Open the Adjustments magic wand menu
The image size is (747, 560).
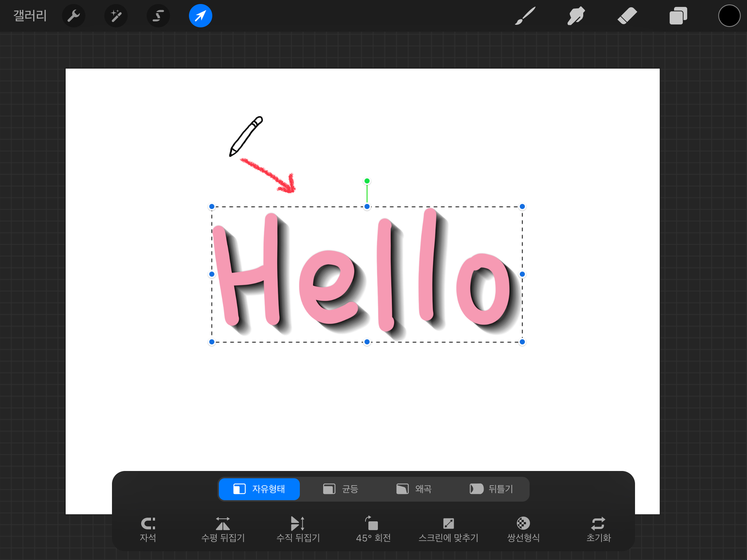(116, 16)
